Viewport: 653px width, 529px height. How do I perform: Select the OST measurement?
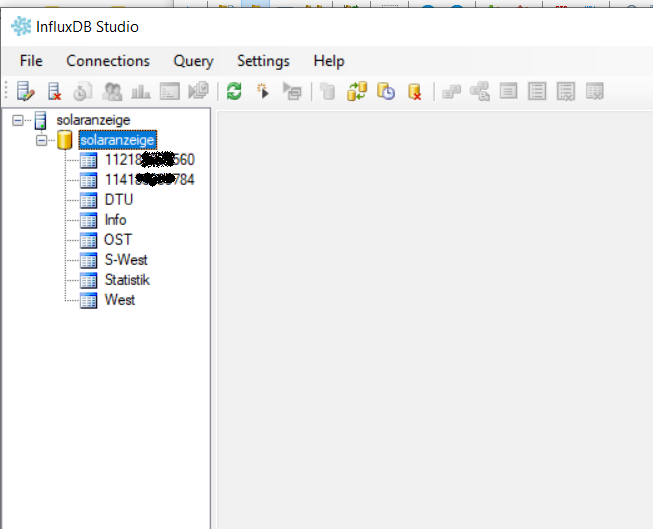pyautogui.click(x=118, y=240)
